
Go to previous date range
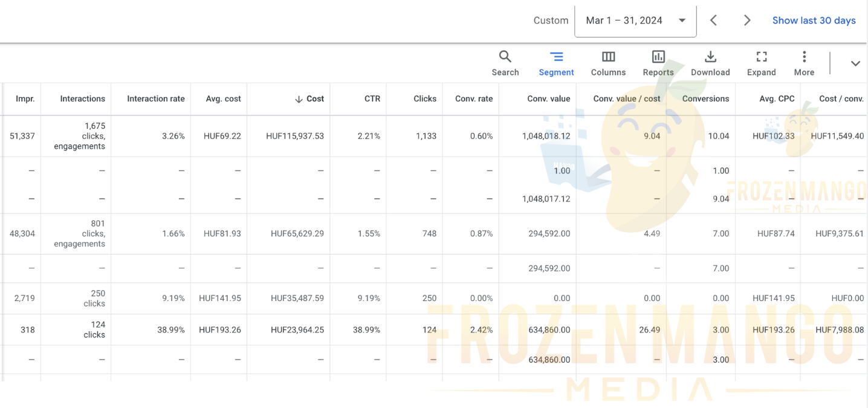[x=713, y=21]
